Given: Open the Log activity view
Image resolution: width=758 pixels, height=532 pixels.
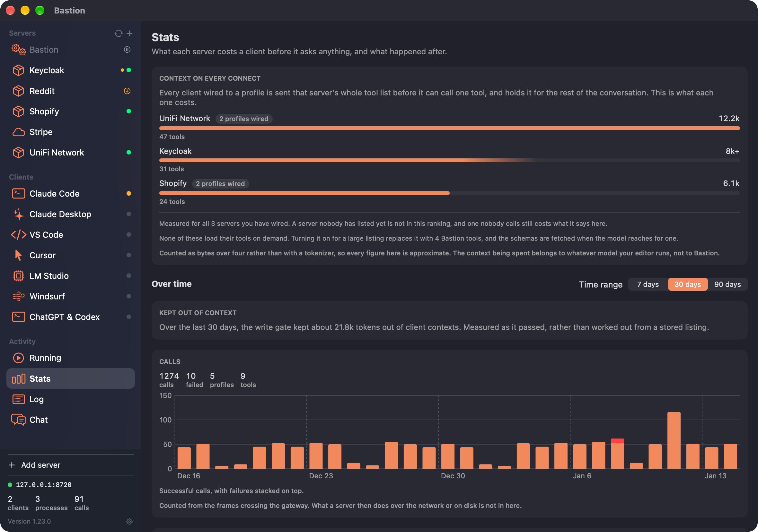Looking at the screenshot, I should tap(71, 399).
